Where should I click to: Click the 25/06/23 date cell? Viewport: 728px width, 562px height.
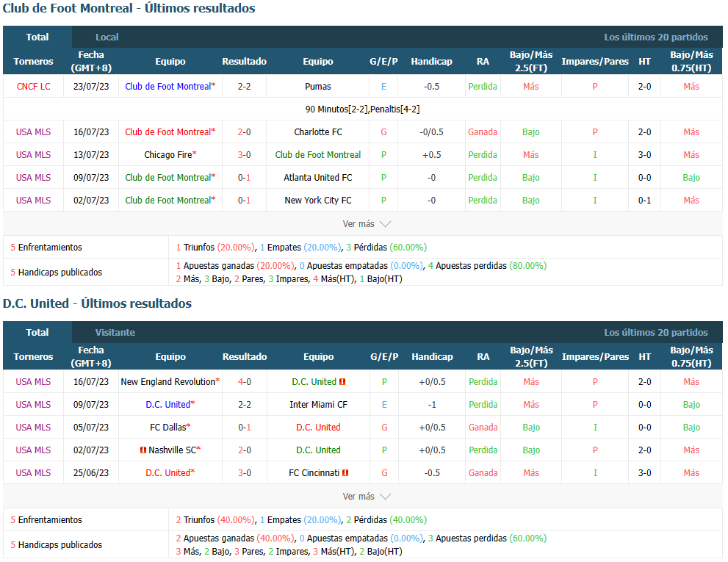coord(91,473)
